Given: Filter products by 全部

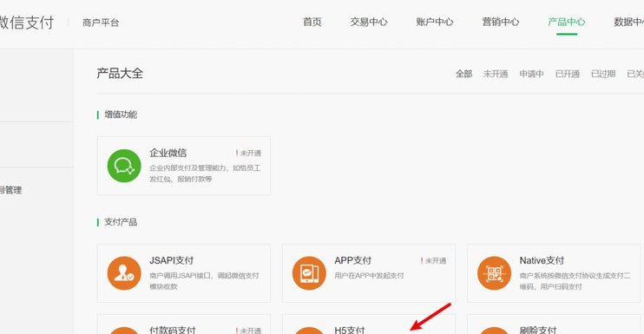Looking at the screenshot, I should 464,74.
